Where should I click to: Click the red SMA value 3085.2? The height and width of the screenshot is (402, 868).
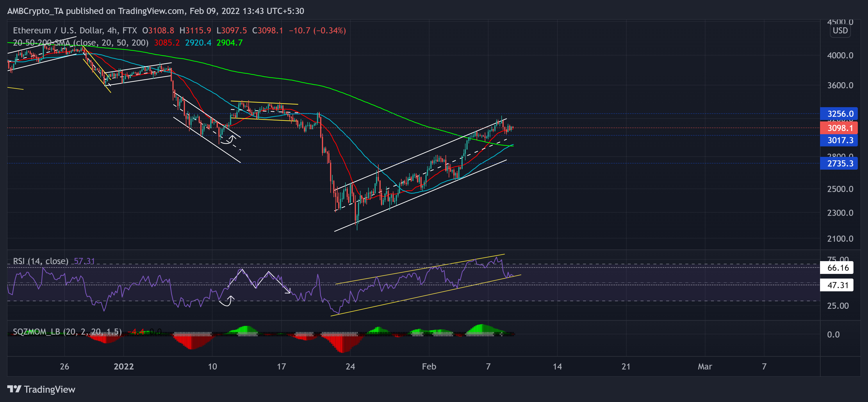point(167,43)
